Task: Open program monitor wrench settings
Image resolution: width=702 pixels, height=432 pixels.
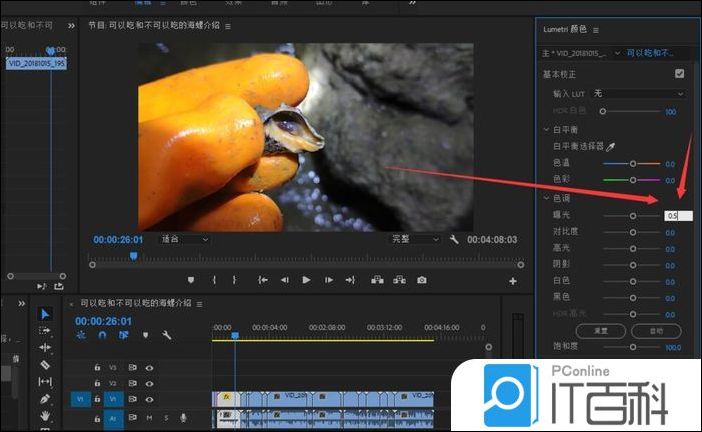Action: 454,240
